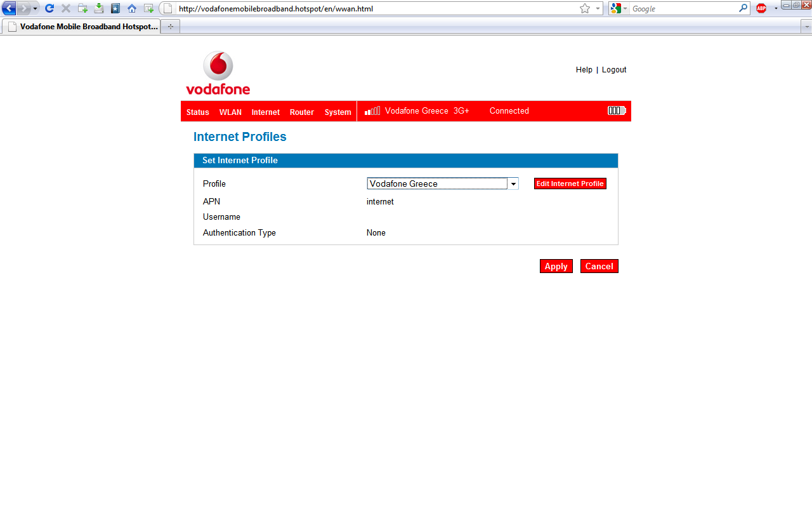This screenshot has height=508, width=812.
Task: Click the Authentication Type value 'None'
Action: pos(376,232)
